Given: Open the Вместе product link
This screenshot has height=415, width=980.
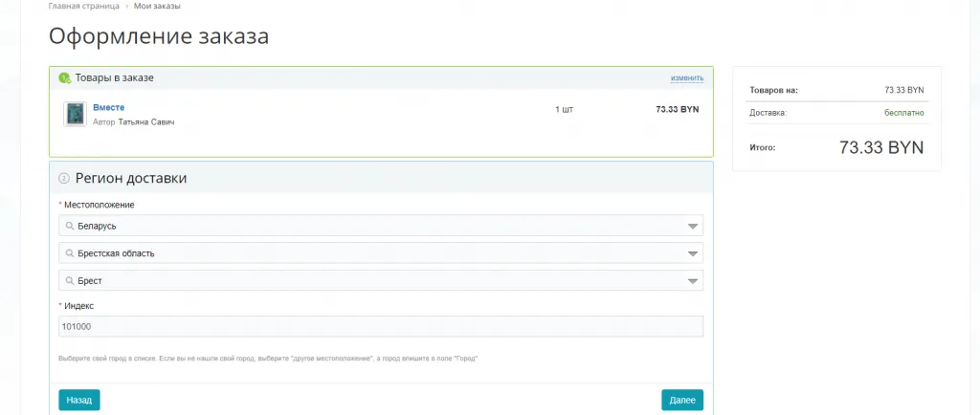Looking at the screenshot, I should point(109,107).
